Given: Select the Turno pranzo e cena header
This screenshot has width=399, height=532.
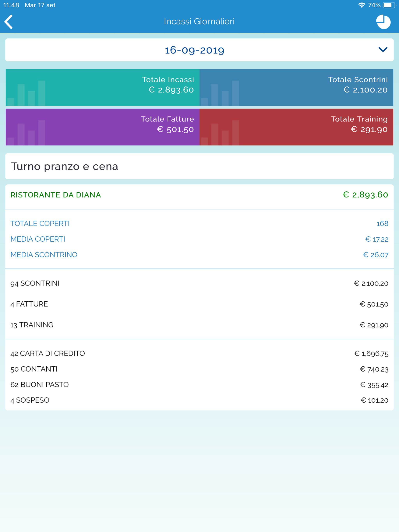Looking at the screenshot, I should coord(199,166).
